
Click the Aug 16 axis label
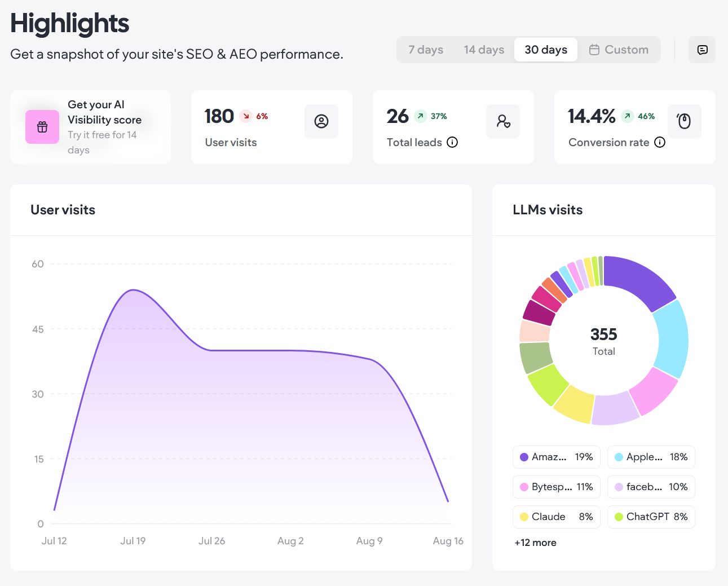[448, 541]
